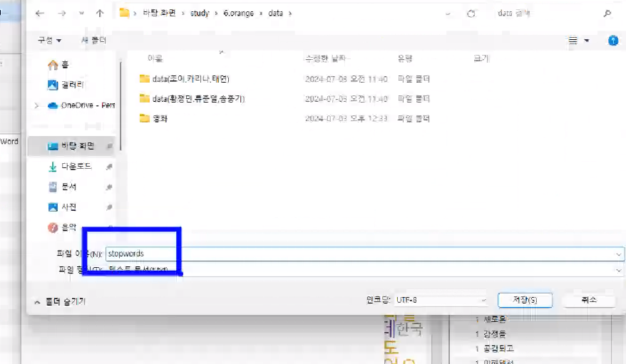
Task: Create a new folder with 새 폴더
Action: pos(94,41)
